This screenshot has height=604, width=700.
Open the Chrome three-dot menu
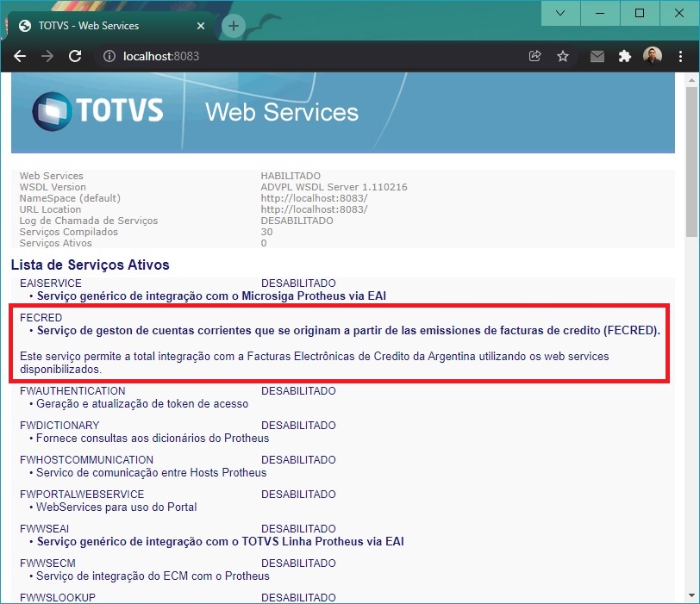(680, 56)
